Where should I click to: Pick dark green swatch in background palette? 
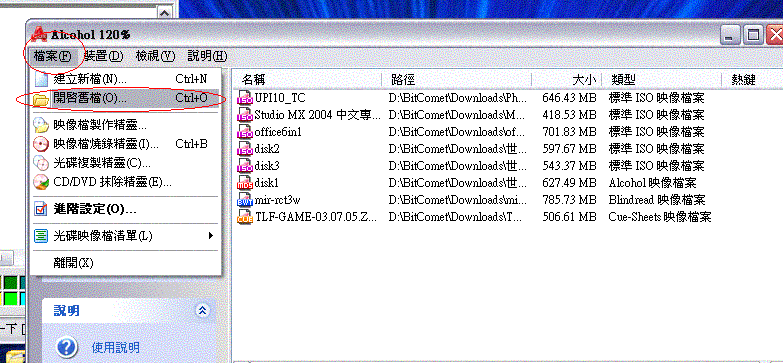coord(10,283)
